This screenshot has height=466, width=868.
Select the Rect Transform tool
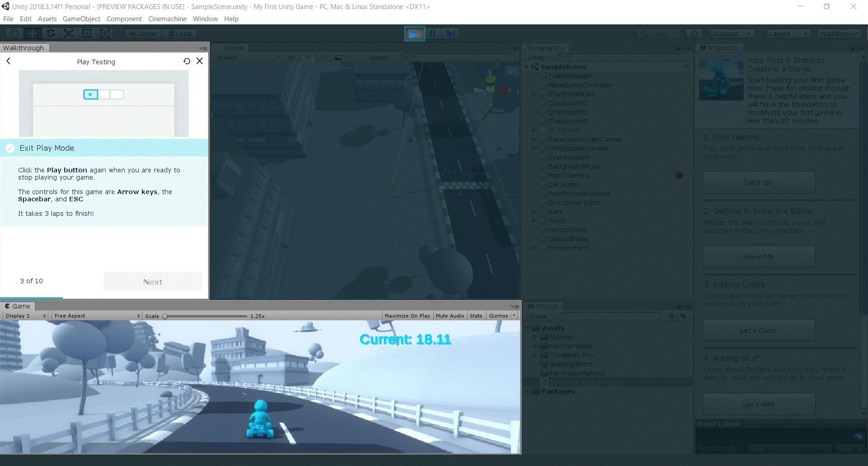point(87,33)
